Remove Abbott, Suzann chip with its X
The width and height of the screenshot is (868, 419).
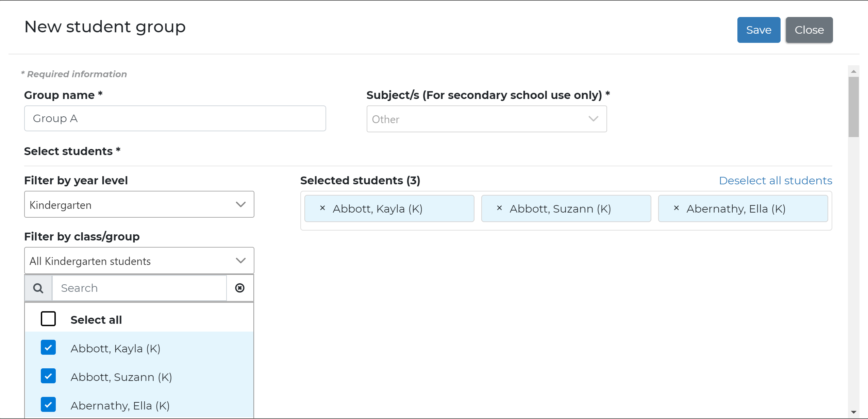[499, 208]
